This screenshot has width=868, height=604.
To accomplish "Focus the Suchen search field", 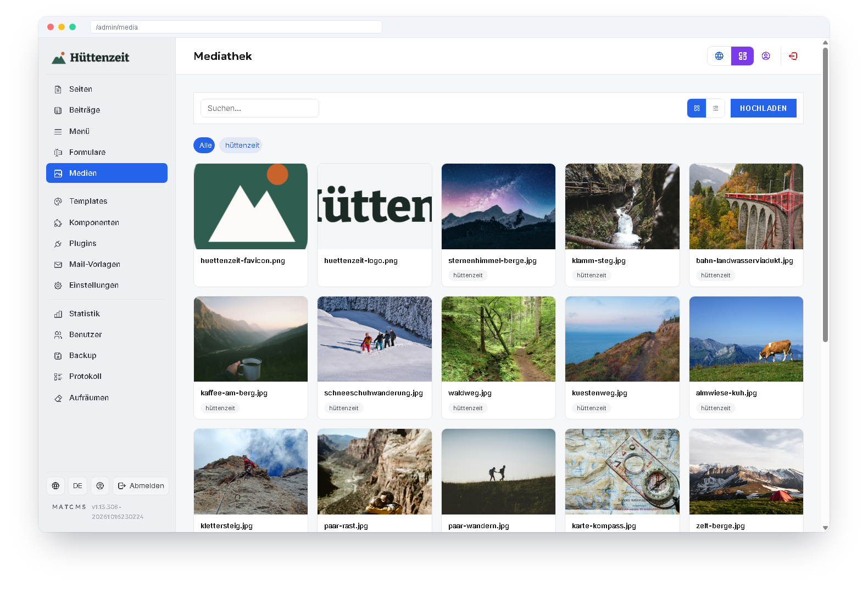I will click(260, 108).
